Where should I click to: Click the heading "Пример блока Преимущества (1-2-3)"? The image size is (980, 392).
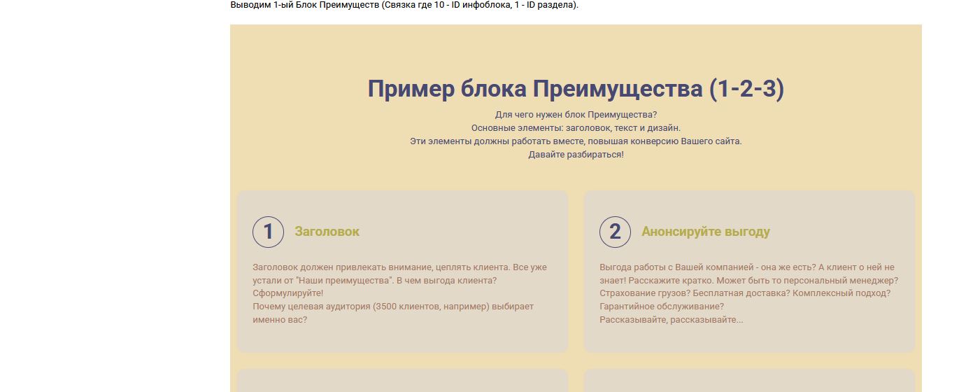(576, 89)
